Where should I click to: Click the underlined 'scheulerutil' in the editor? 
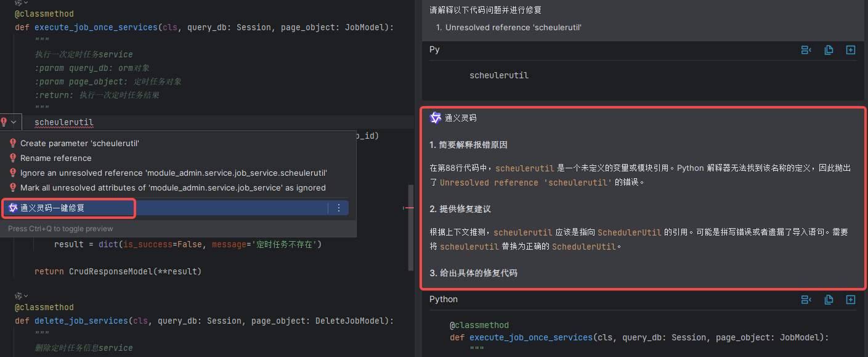click(x=64, y=122)
